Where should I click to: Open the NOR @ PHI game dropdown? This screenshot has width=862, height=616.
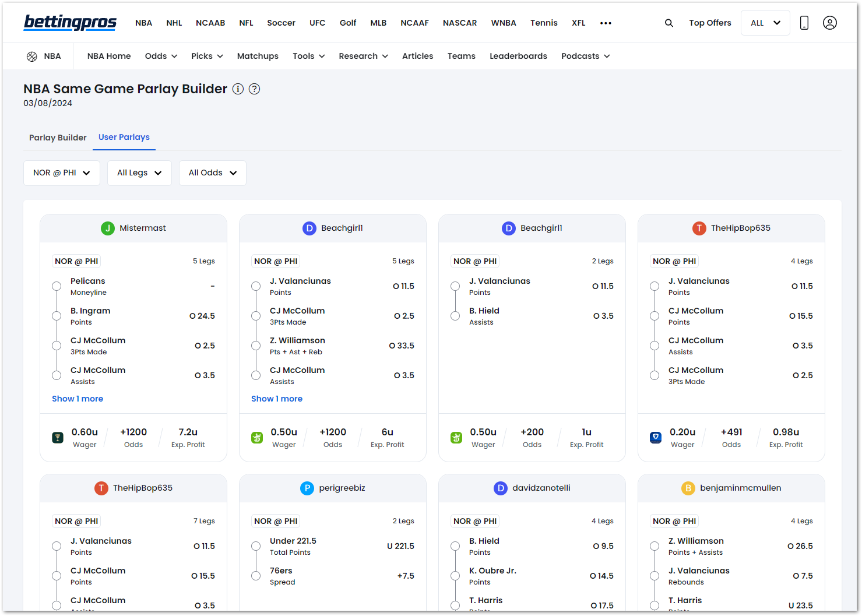click(x=62, y=173)
